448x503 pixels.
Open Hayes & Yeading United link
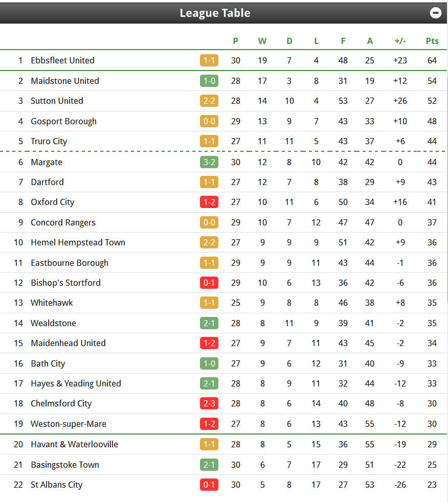pos(76,383)
